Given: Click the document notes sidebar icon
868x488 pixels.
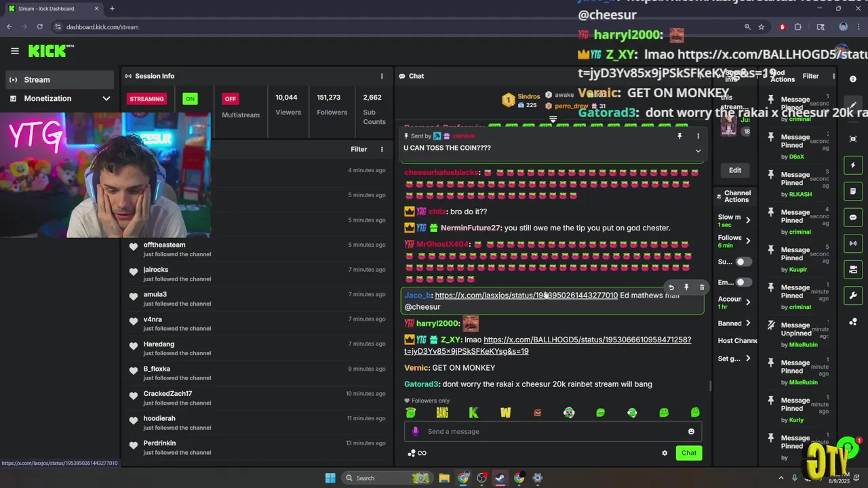Looking at the screenshot, I should pyautogui.click(x=853, y=191).
